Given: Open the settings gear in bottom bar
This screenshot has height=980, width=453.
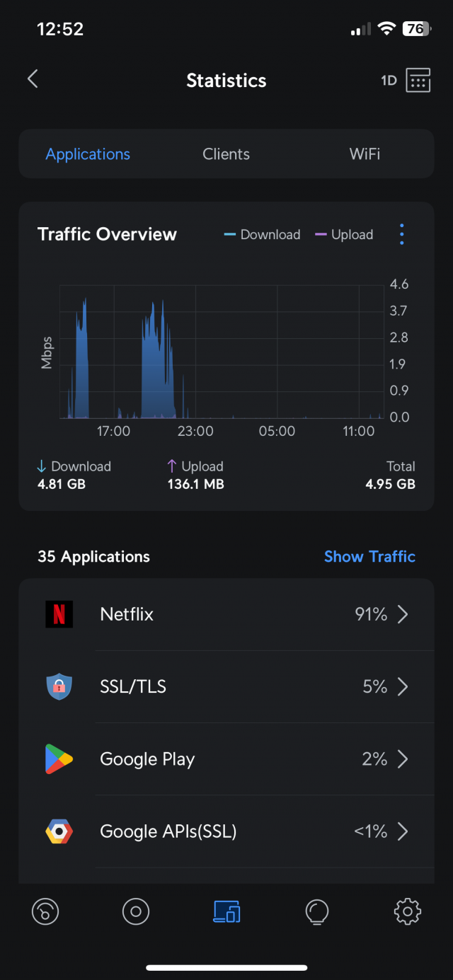Looking at the screenshot, I should point(407,911).
